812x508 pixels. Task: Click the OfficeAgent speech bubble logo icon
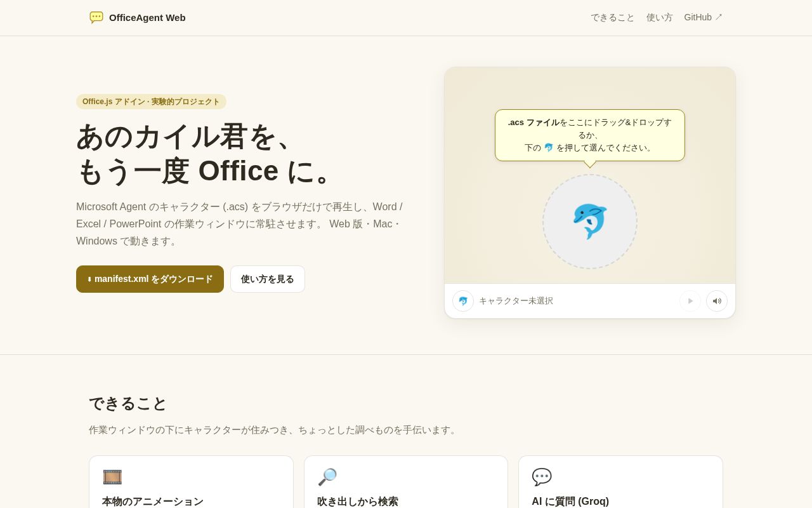[96, 18]
